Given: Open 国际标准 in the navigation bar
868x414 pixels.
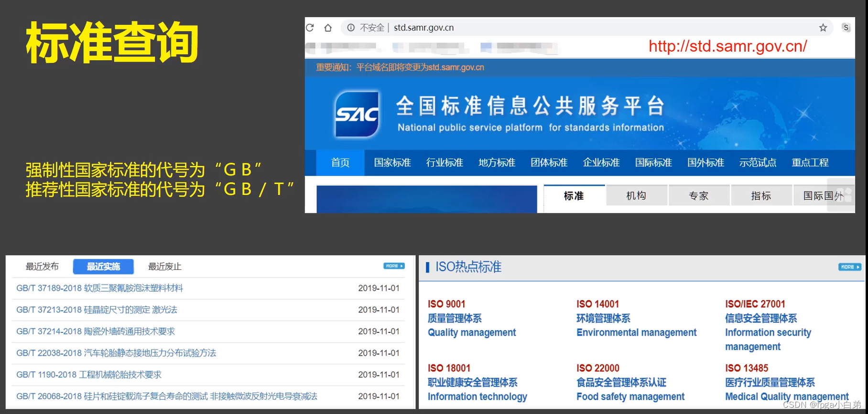Looking at the screenshot, I should pyautogui.click(x=653, y=163).
